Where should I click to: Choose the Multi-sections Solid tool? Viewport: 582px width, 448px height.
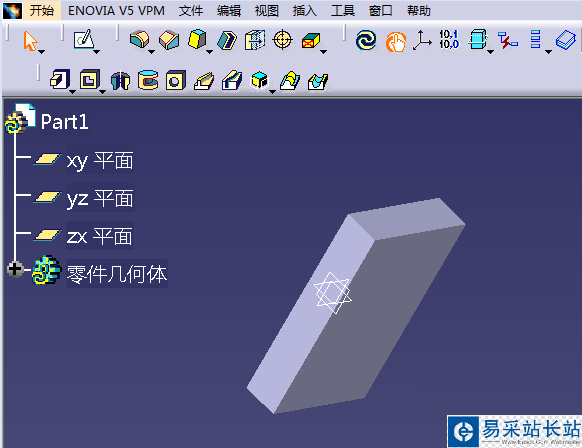pyautogui.click(x=290, y=80)
